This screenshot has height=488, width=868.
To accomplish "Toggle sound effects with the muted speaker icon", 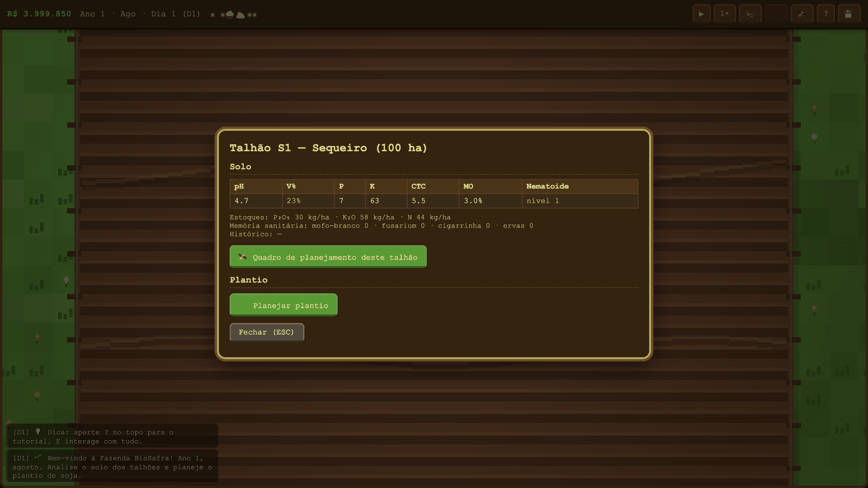I will click(x=750, y=14).
